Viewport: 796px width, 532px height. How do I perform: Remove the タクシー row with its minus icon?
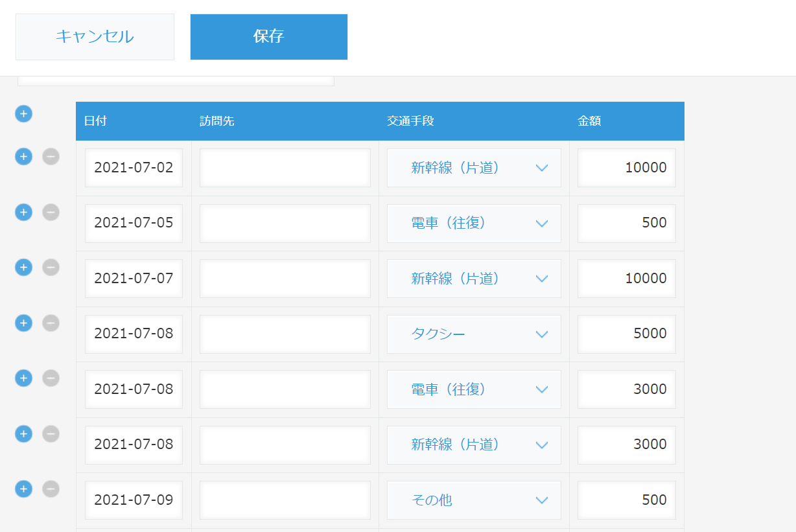(x=51, y=323)
